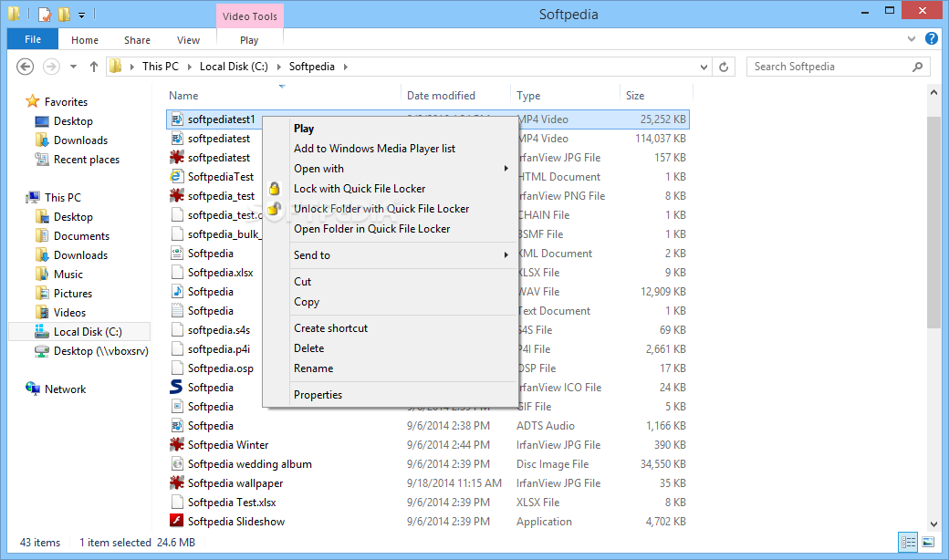
Task: Switch to Details view layout icon
Action: [x=909, y=543]
